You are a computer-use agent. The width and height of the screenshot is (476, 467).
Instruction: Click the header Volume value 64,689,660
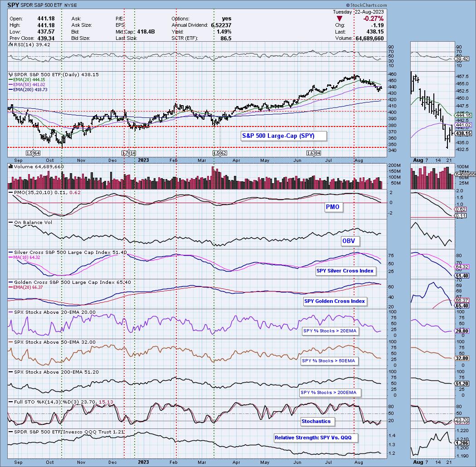tap(369, 38)
